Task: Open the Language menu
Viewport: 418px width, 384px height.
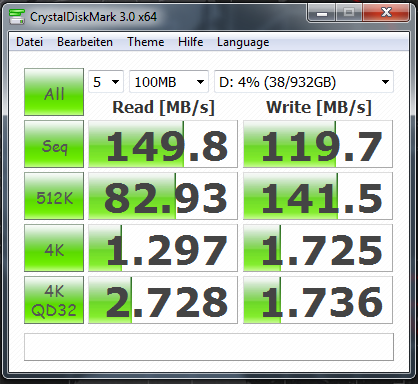Action: click(x=243, y=42)
